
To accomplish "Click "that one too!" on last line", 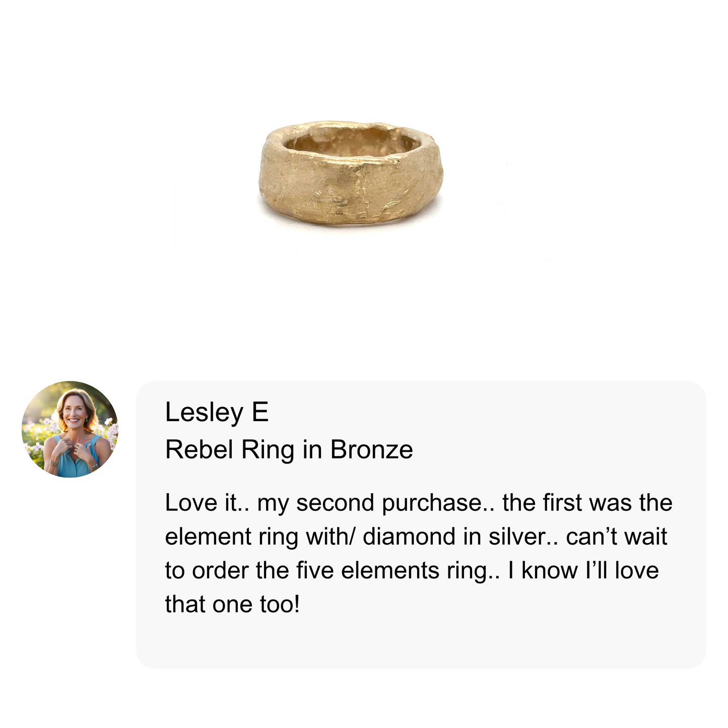I will [x=232, y=604].
